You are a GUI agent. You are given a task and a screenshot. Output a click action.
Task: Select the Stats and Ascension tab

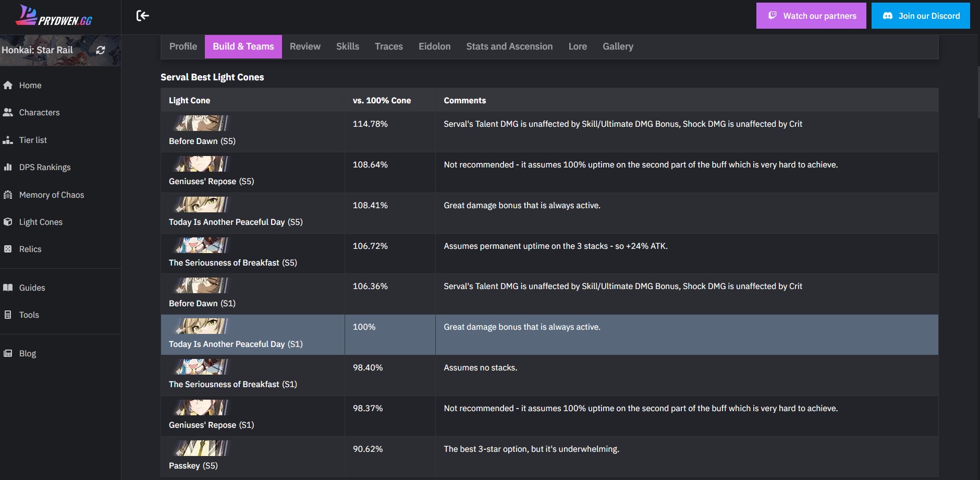click(x=509, y=46)
